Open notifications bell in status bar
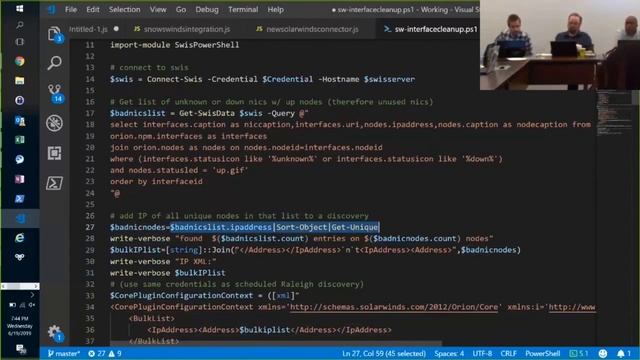Viewport: 640px width, 360px height. tap(623, 353)
